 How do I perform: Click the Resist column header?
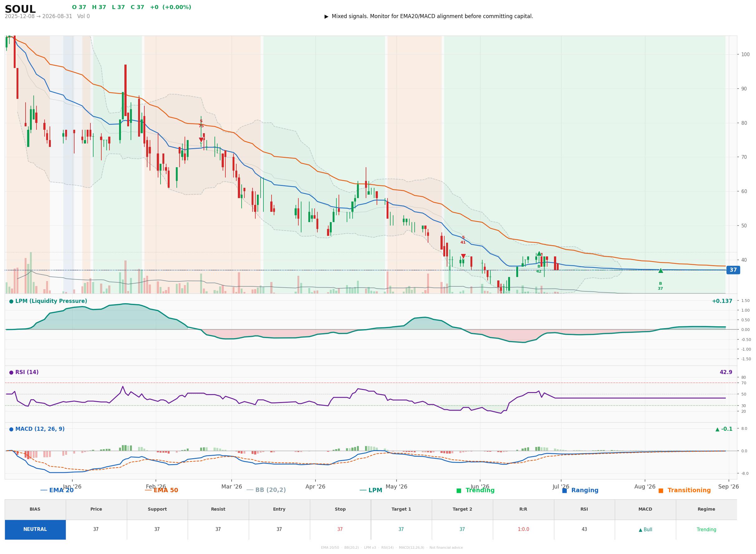click(x=218, y=509)
